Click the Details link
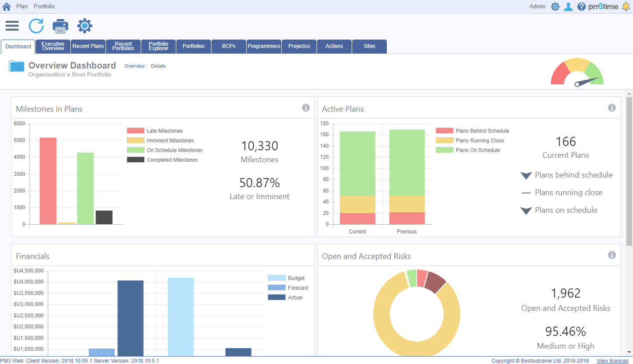This screenshot has width=633, height=364. [x=158, y=66]
